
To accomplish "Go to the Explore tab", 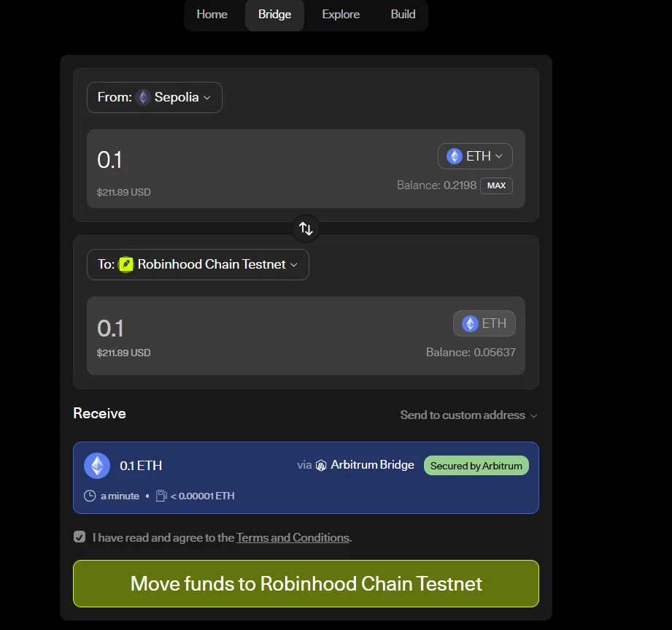I will click(341, 14).
